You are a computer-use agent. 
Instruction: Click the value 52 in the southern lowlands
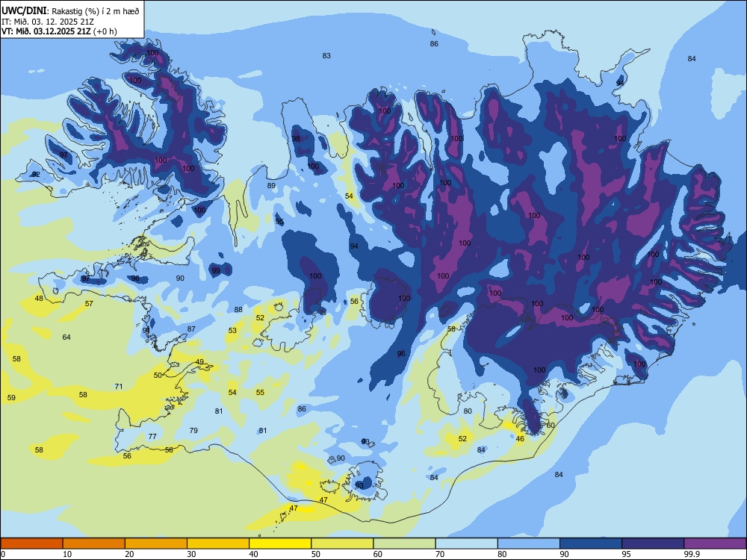tap(462, 439)
